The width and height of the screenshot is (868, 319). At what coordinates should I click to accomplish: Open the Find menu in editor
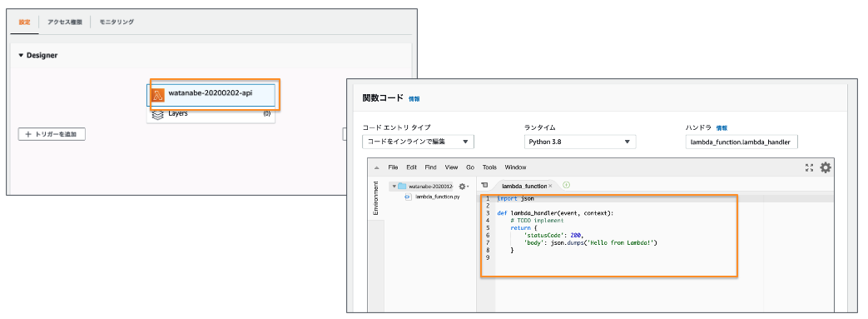[431, 167]
